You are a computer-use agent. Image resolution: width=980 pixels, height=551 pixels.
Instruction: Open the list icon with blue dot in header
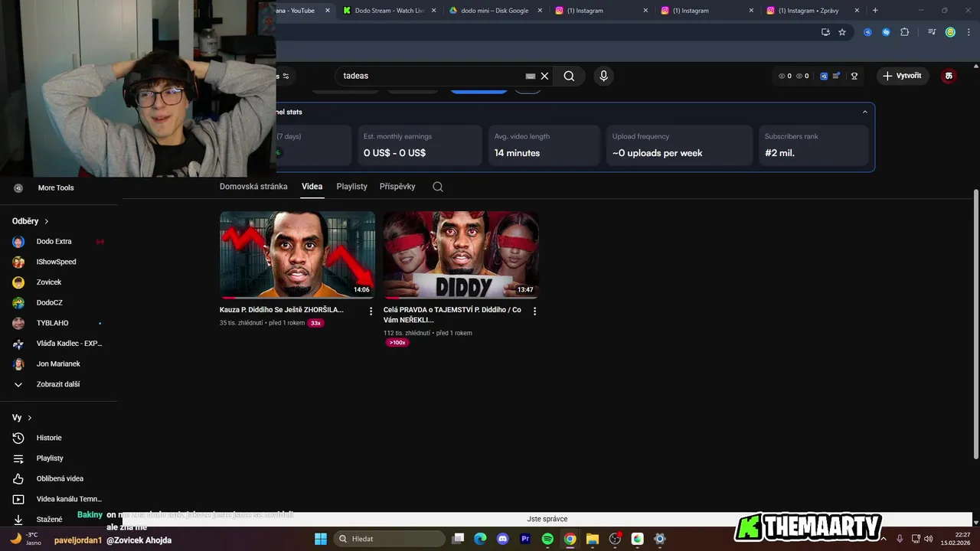pyautogui.click(x=836, y=76)
